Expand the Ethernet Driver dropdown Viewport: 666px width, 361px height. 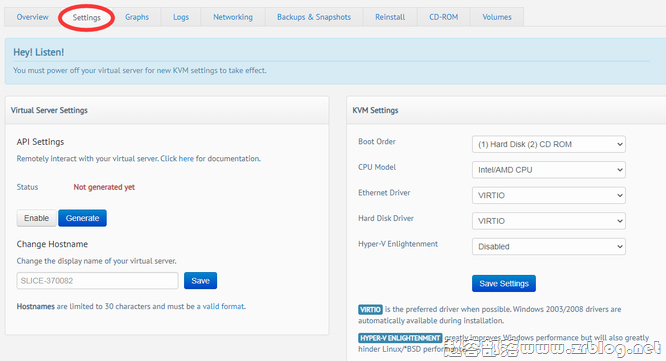[x=548, y=195]
